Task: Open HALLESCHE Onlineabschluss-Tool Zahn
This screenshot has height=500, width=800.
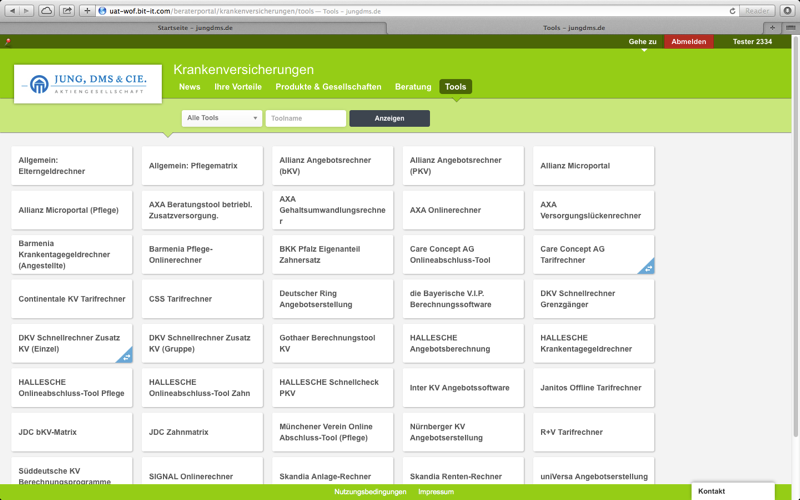Action: (x=202, y=388)
